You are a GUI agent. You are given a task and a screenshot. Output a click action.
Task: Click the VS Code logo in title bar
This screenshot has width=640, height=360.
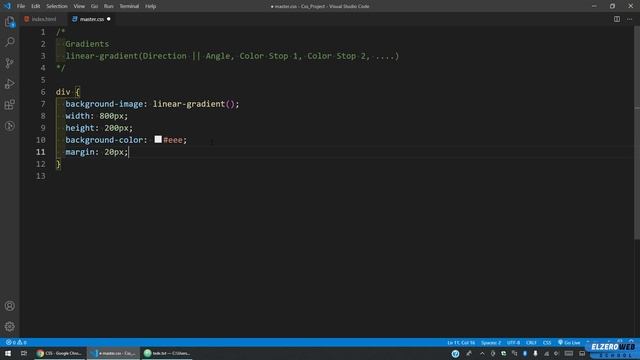7,6
